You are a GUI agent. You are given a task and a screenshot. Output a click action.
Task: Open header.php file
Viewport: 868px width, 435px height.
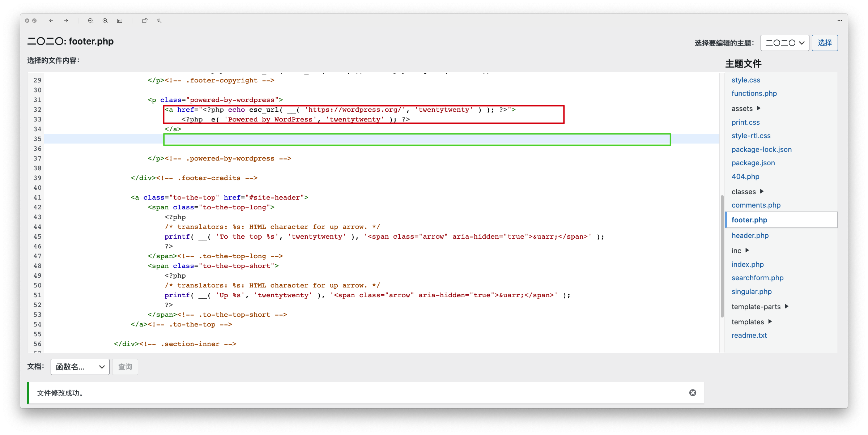[750, 235]
